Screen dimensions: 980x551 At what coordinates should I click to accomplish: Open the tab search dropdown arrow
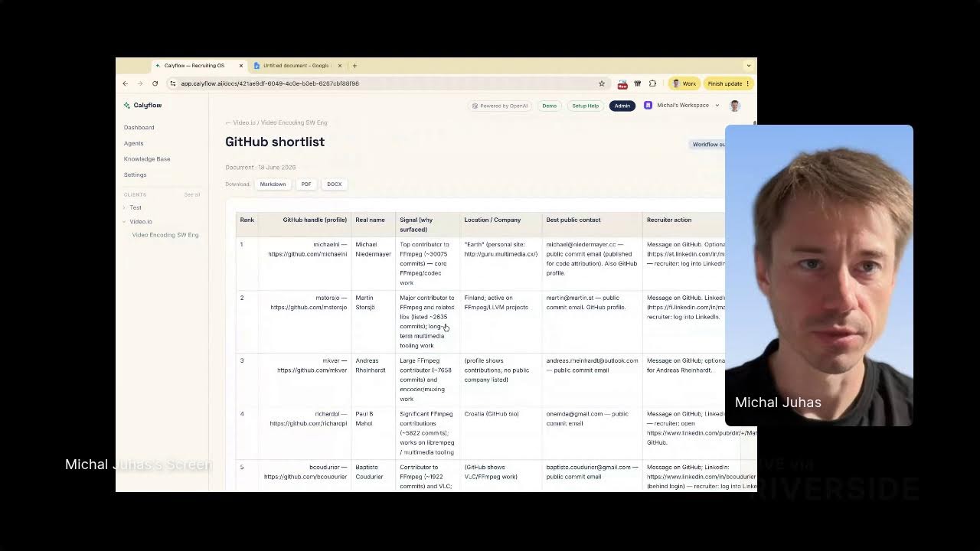(x=749, y=66)
